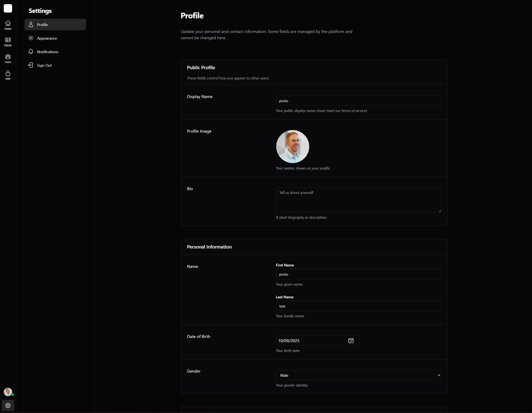Grab the Bio textarea resize handle
Image resolution: width=532 pixels, height=413 pixels.
click(x=440, y=211)
